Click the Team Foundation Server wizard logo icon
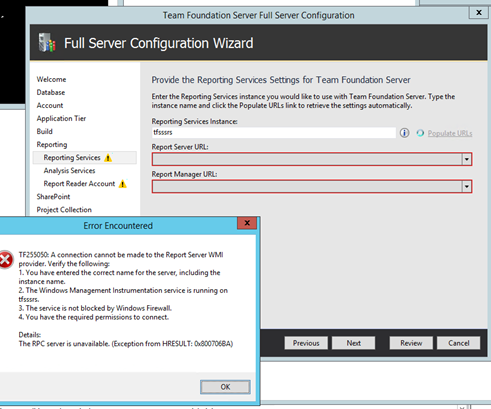Viewport: 491px width, 409px height. (47, 43)
